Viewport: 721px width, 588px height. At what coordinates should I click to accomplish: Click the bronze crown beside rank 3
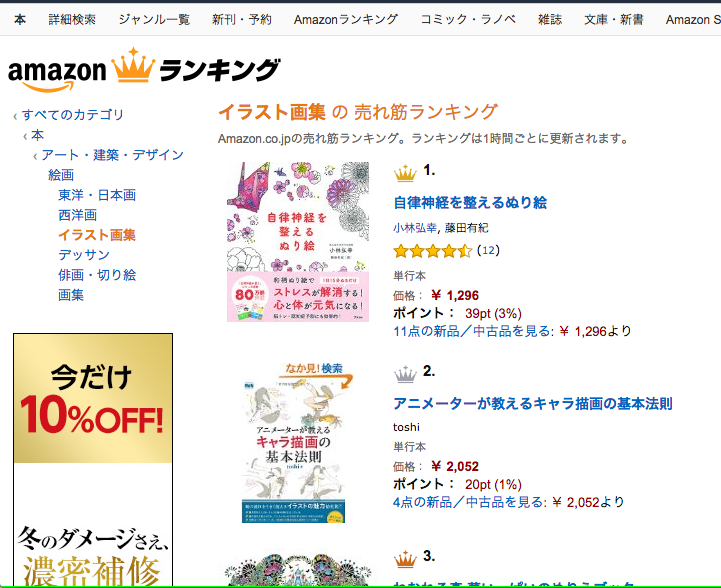click(405, 559)
